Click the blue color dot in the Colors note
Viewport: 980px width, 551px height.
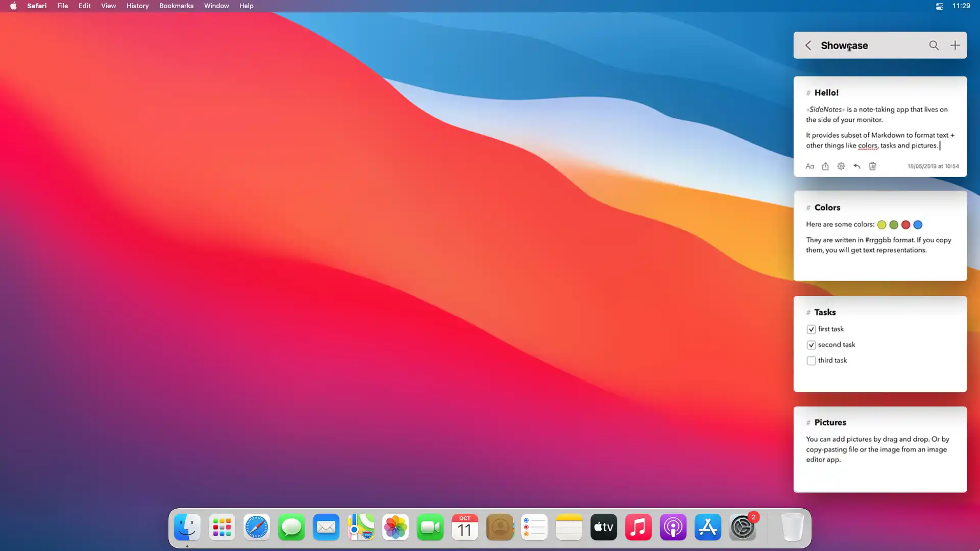point(918,225)
